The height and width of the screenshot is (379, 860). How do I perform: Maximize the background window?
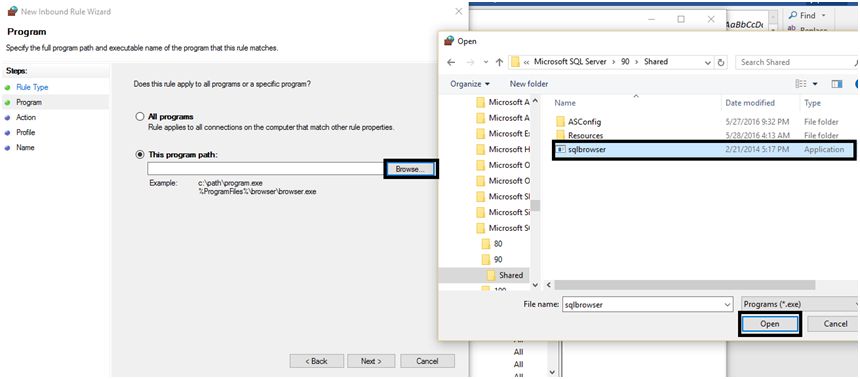pos(681,19)
